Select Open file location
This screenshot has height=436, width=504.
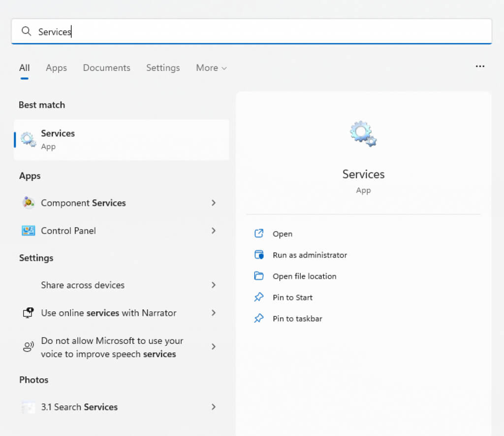[x=304, y=276]
